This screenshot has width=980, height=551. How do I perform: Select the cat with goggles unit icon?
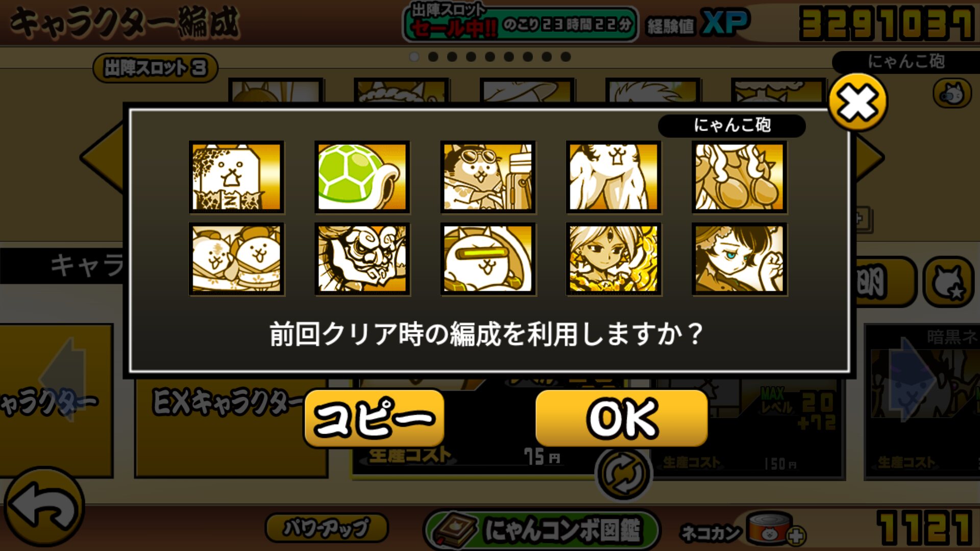[x=488, y=177]
